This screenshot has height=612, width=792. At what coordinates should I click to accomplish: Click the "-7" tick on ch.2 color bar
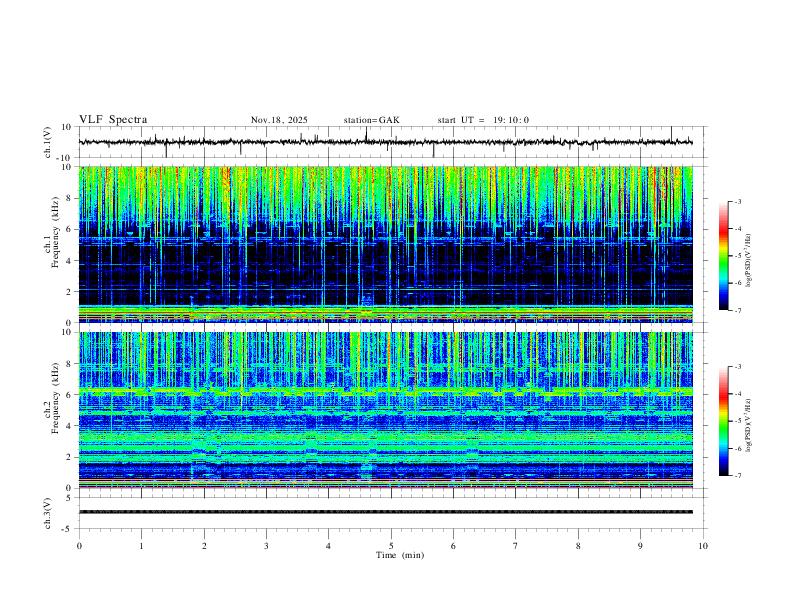(737, 476)
